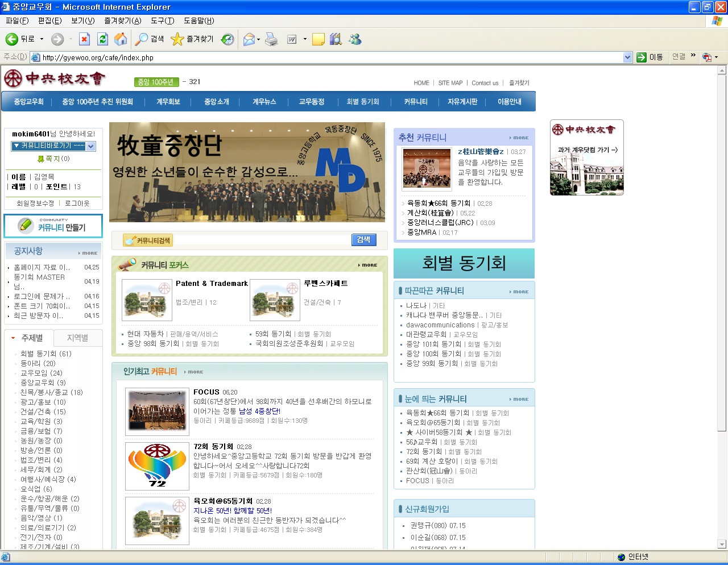Viewport: 728px width, 565px height.
Task: Click the blue 검색 community search button
Action: 363,240
